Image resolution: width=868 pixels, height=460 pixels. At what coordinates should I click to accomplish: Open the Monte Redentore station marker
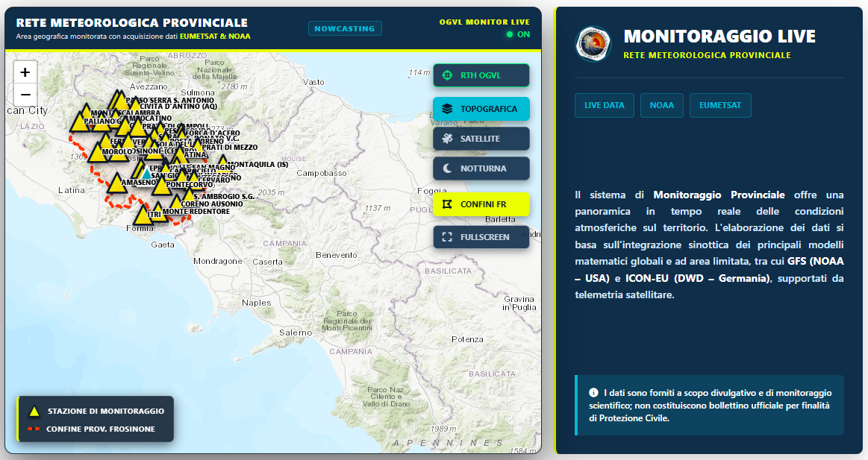point(157,212)
